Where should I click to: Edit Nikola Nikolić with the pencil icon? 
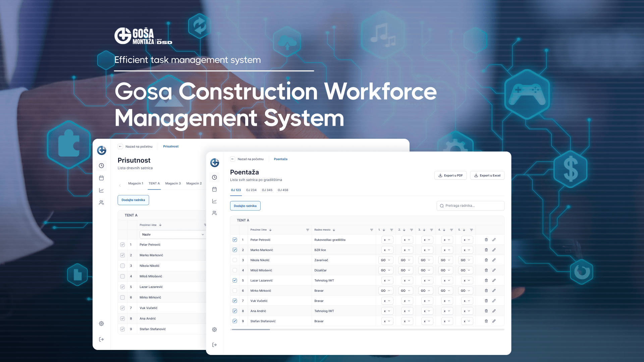point(494,260)
